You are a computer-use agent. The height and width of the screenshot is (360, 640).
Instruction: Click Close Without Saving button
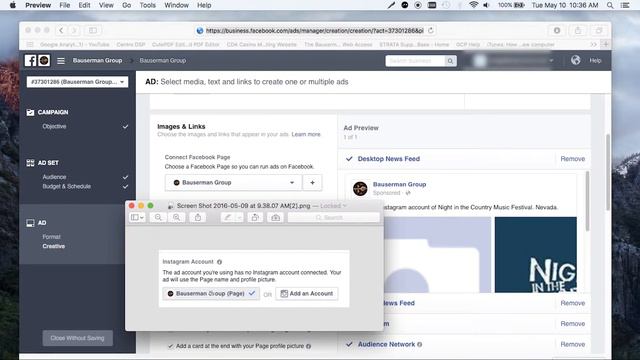[78, 338]
